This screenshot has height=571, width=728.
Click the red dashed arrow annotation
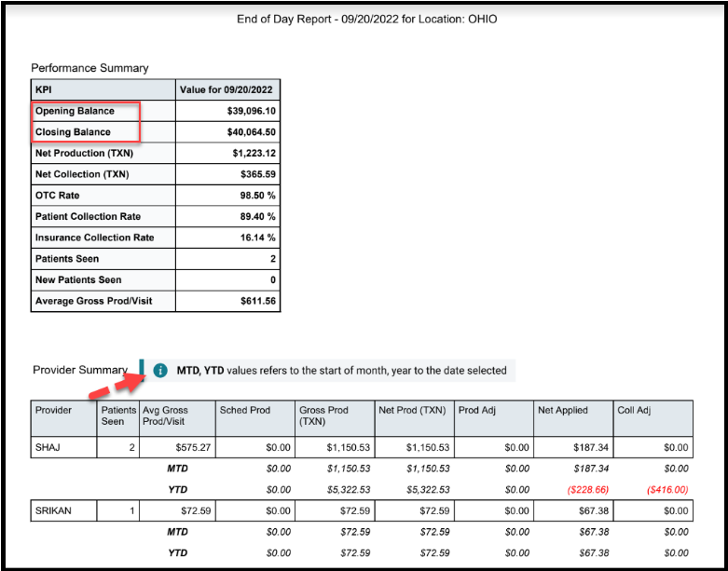[x=120, y=384]
